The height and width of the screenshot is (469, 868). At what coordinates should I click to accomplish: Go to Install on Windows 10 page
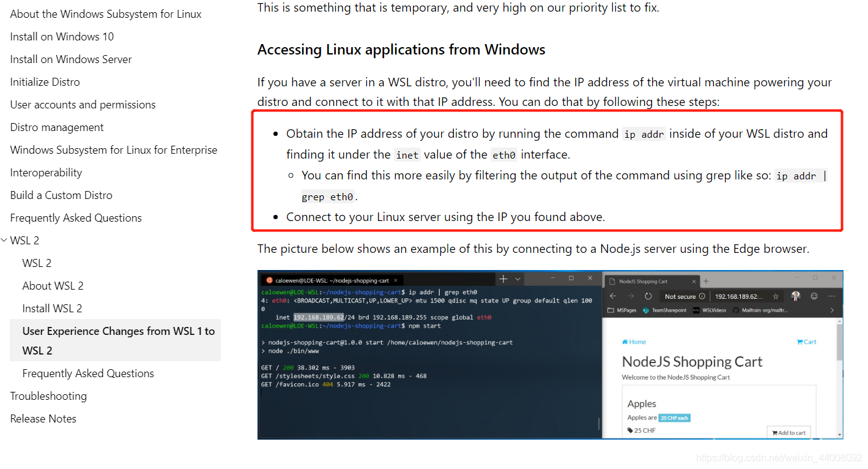[x=62, y=37]
